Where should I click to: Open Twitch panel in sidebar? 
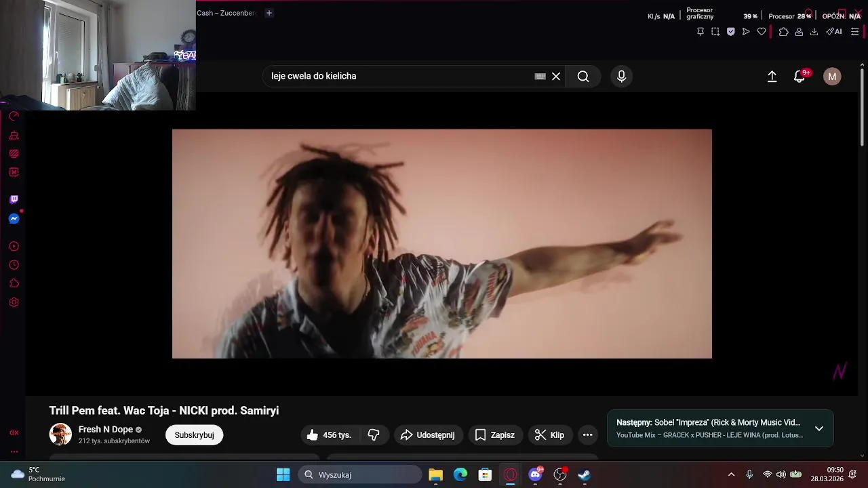point(14,199)
